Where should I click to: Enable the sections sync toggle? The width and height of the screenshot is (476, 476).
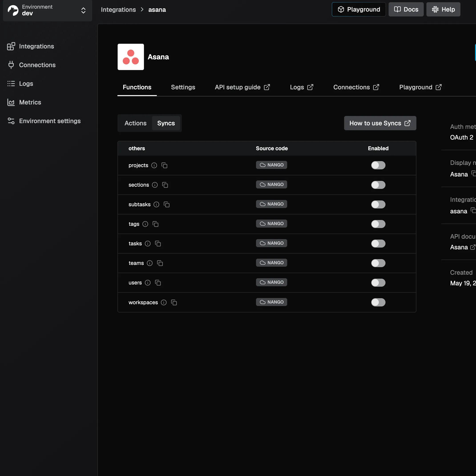click(378, 185)
